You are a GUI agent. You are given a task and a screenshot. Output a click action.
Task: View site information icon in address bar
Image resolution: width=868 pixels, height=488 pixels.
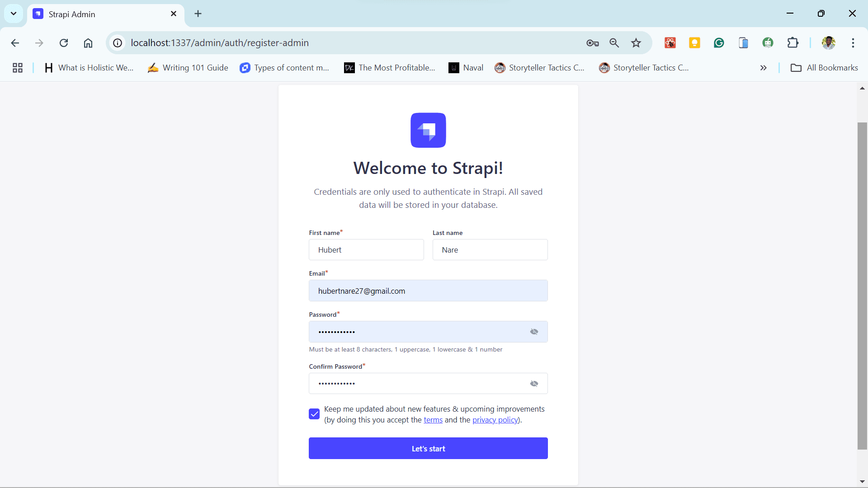point(118,43)
